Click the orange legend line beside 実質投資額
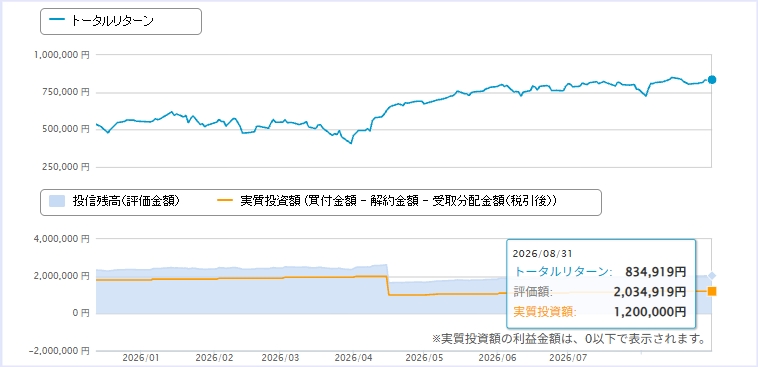 point(225,201)
